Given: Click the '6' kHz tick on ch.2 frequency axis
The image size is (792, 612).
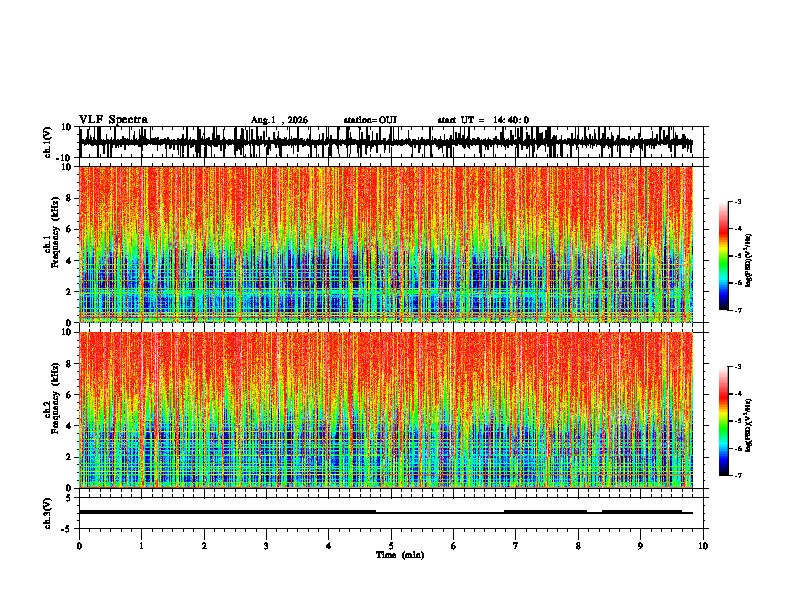Looking at the screenshot, I should 69,394.
